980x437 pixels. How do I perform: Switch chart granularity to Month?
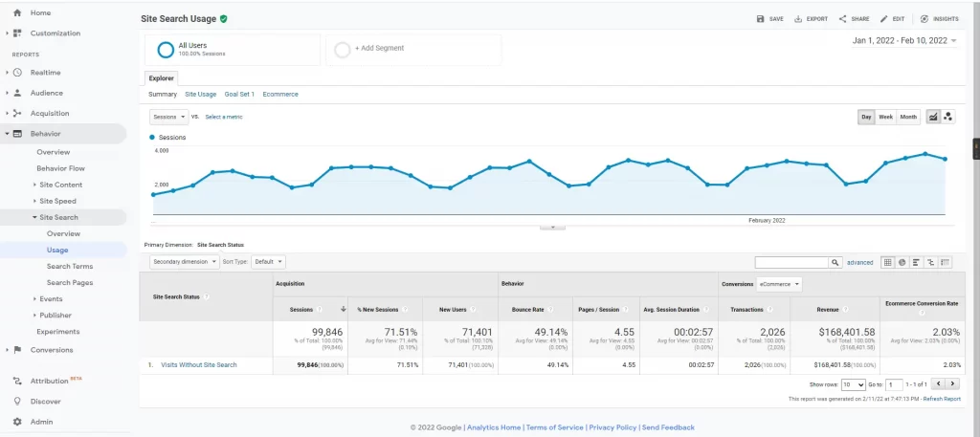[908, 117]
